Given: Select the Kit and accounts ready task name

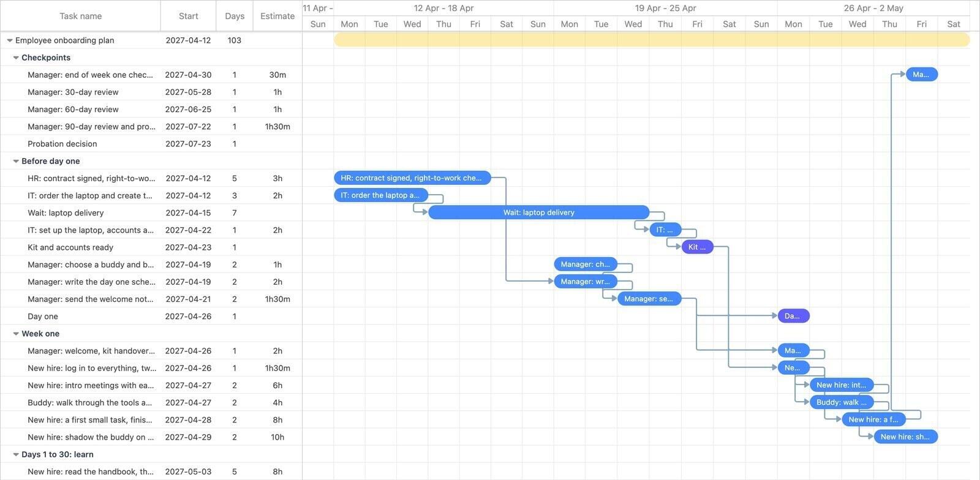Looking at the screenshot, I should point(70,247).
